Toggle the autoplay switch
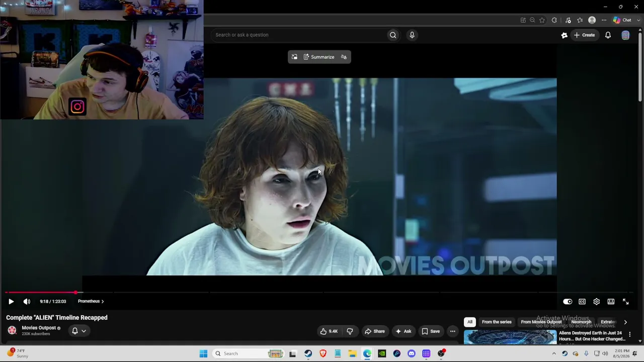 pyautogui.click(x=568, y=302)
